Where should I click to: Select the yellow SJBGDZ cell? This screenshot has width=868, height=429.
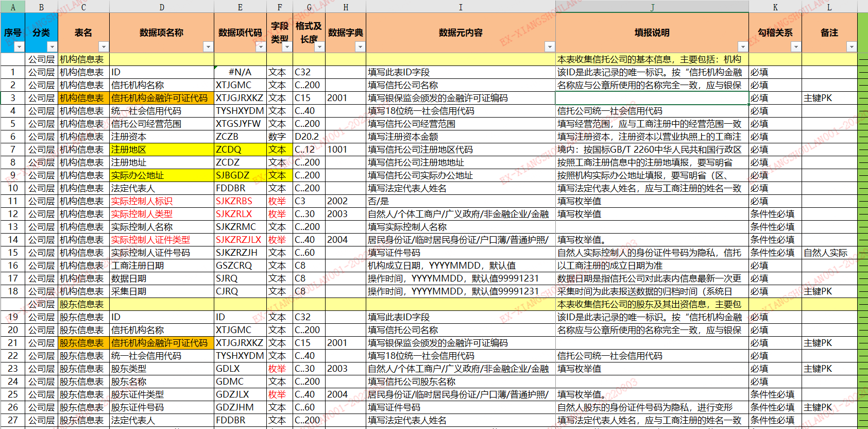[x=240, y=175]
